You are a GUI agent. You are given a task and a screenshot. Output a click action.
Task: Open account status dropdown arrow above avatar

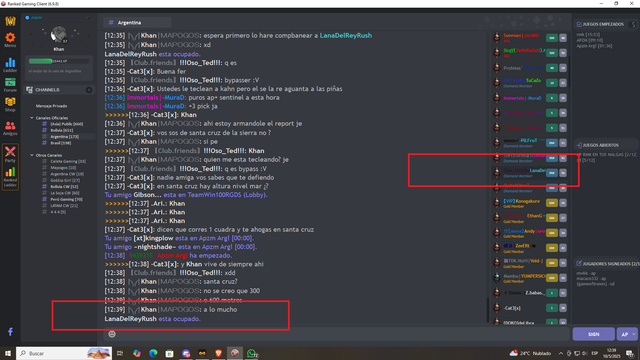(87, 18)
